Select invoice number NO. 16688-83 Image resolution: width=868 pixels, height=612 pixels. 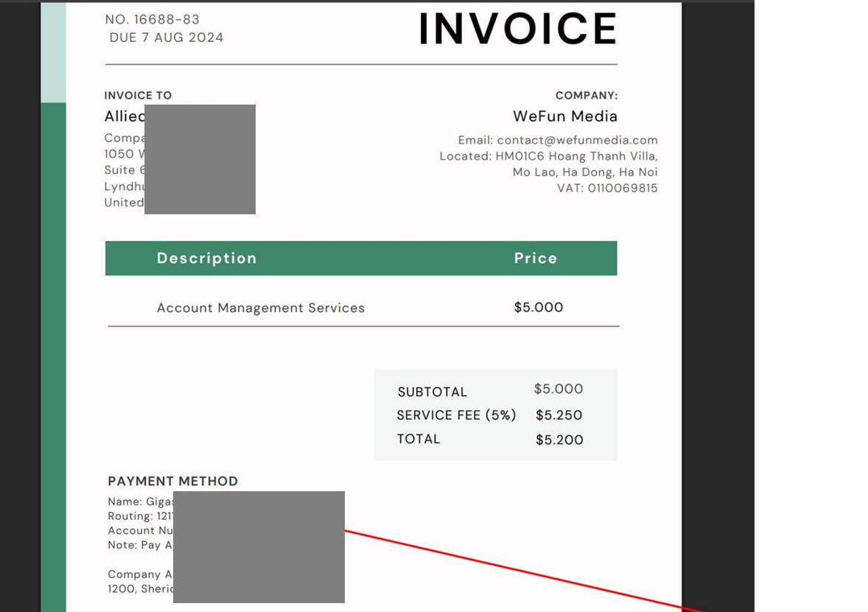pos(153,19)
